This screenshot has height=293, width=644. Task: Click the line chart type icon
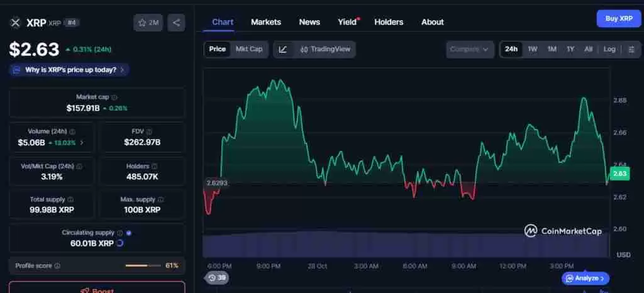coord(282,49)
